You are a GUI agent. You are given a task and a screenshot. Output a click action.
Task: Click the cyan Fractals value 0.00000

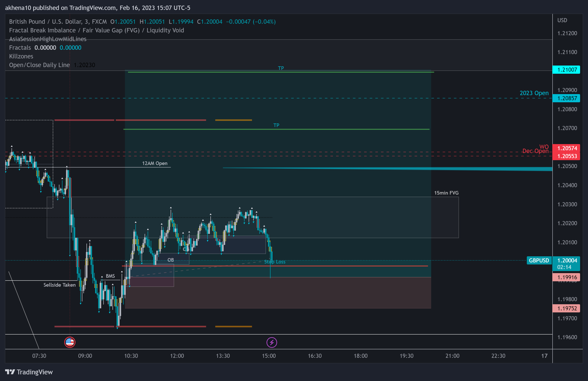[70, 48]
